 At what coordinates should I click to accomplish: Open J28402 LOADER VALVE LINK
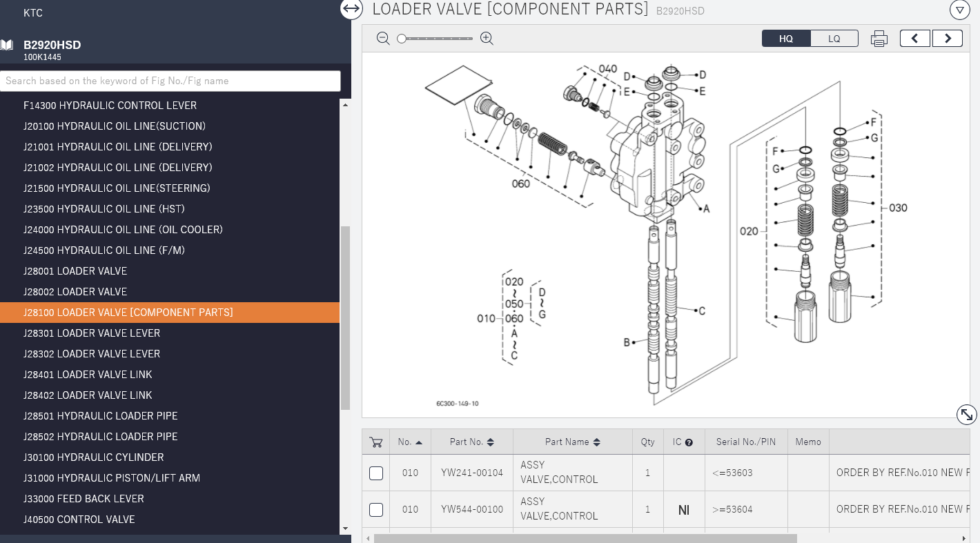170,395
